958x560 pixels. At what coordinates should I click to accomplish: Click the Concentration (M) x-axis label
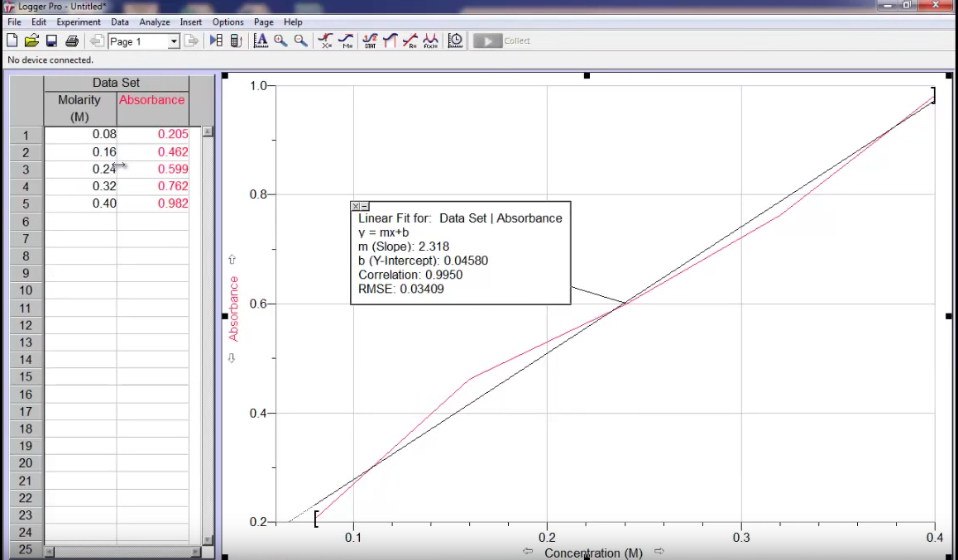click(x=593, y=553)
